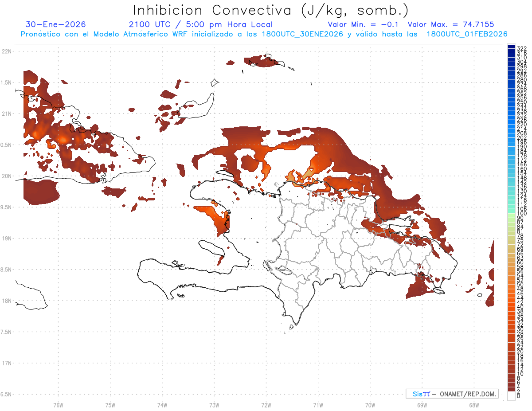Click the '69W' longitude label
The height and width of the screenshot is (411, 532).
click(422, 405)
